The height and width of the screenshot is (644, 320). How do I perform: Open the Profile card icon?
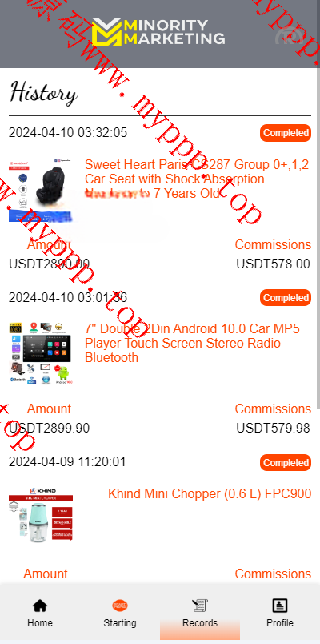tap(280, 605)
